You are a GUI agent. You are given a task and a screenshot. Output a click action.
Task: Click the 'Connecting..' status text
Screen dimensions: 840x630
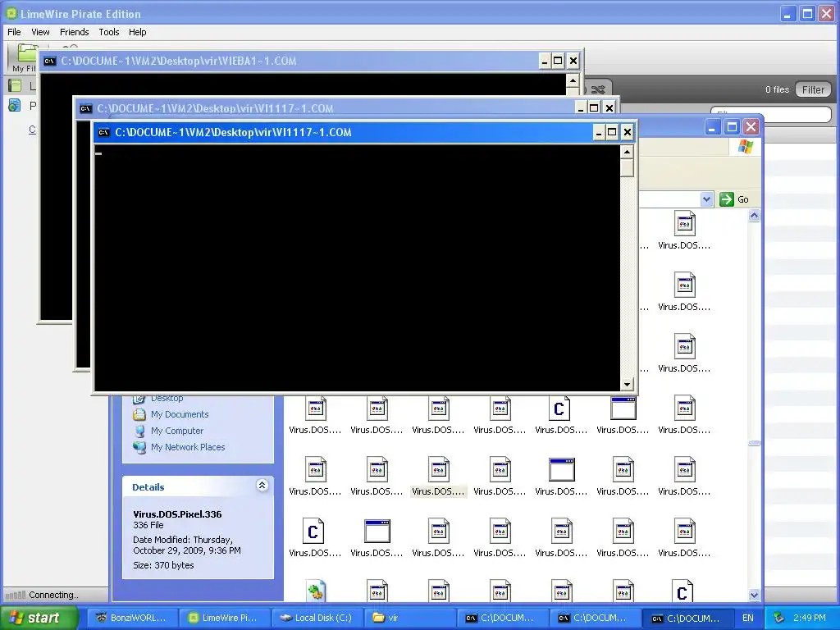tap(53, 595)
